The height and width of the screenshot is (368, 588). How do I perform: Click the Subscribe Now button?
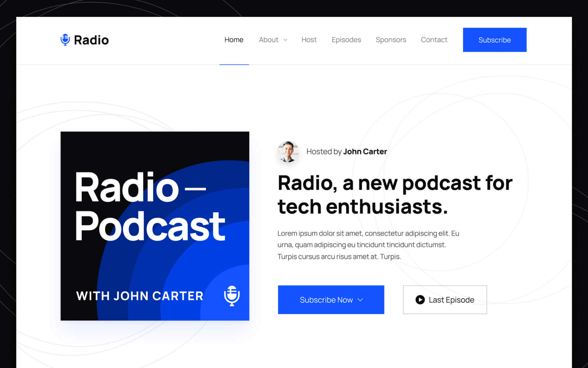[331, 300]
